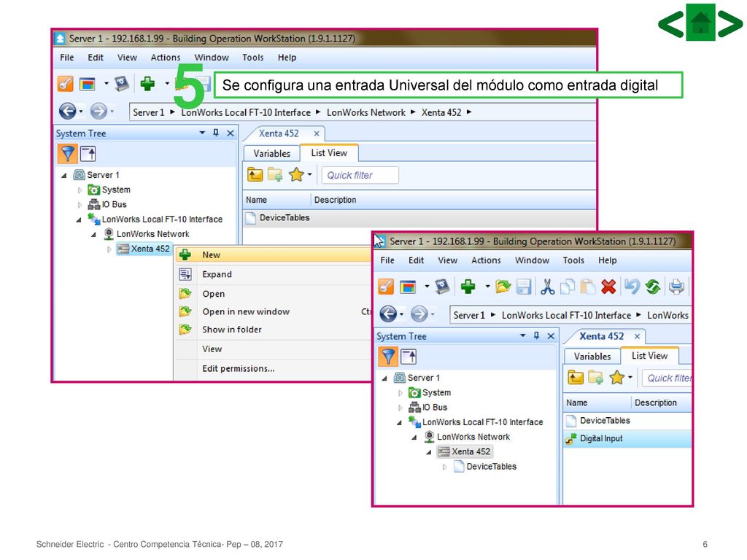This screenshot has height=560, width=747.
Task: Expand Xenta 452 node in back window tree
Action: pyautogui.click(x=109, y=249)
